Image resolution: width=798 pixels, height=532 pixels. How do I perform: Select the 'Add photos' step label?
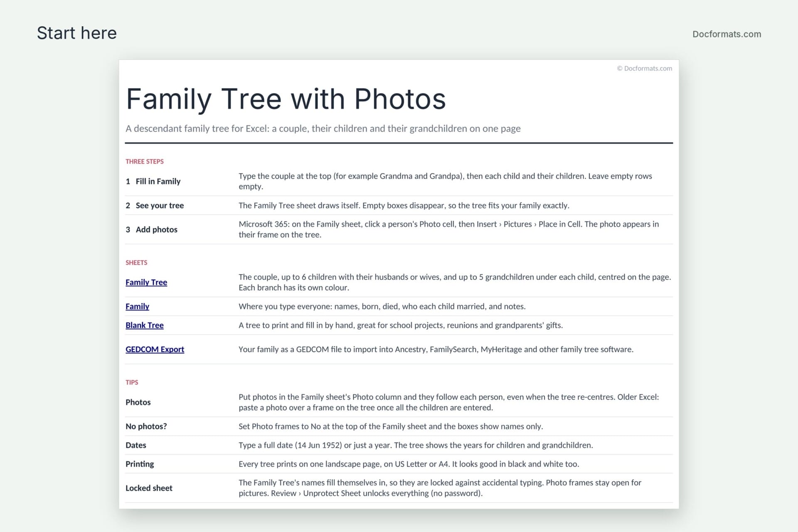point(156,229)
